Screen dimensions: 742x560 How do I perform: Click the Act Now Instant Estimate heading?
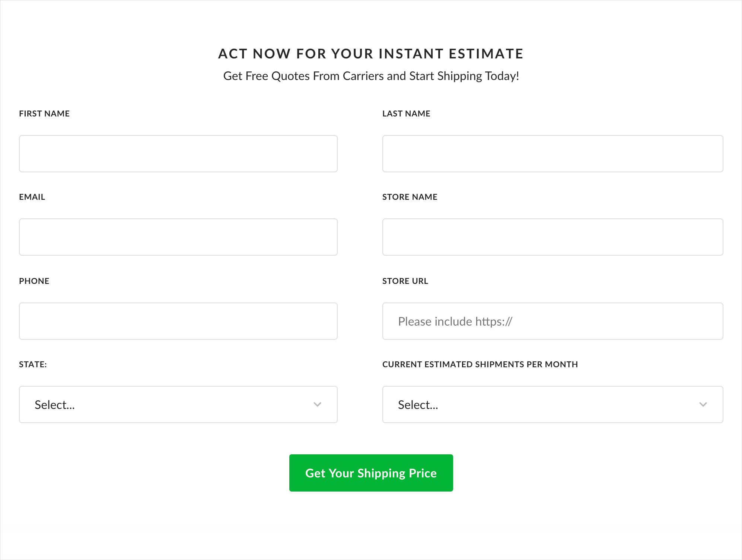371,54
